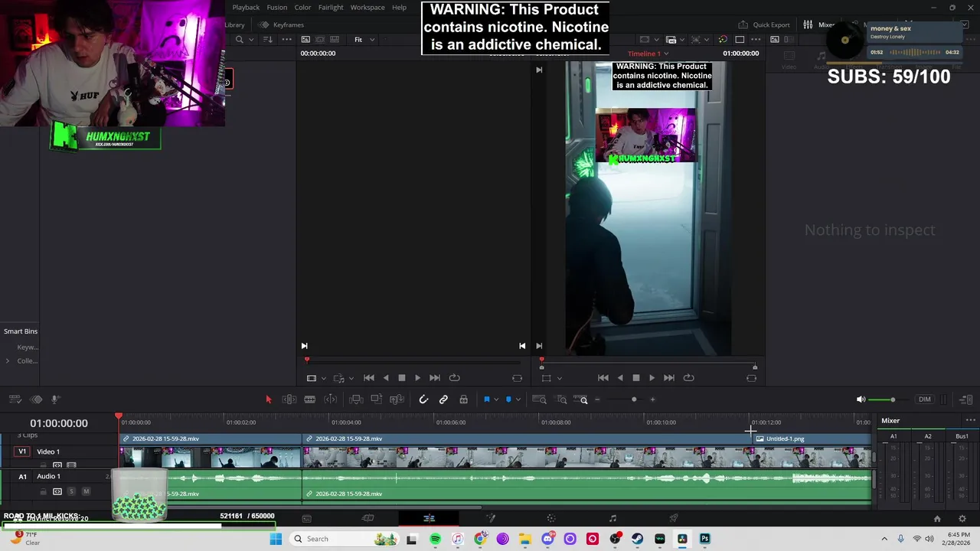Screen dimensions: 980x551
Task: Click the Full Extent Zoom icon
Action: pyautogui.click(x=539, y=399)
